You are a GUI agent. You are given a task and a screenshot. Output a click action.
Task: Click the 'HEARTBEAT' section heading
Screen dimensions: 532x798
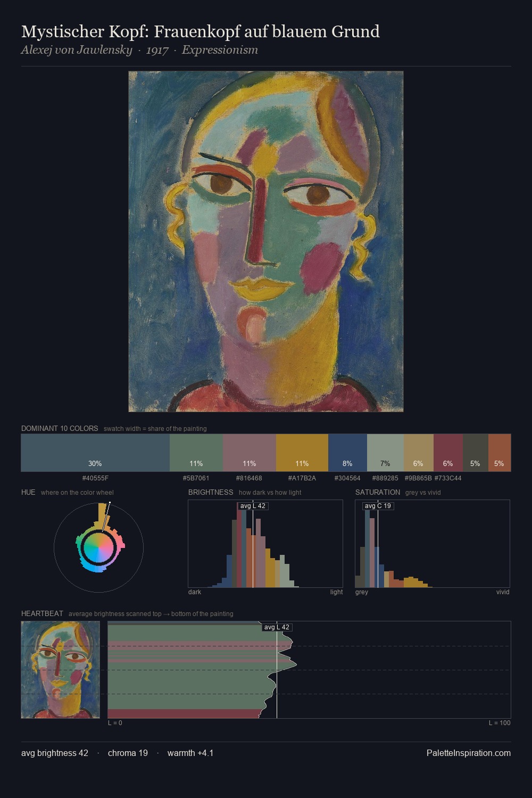coord(42,613)
